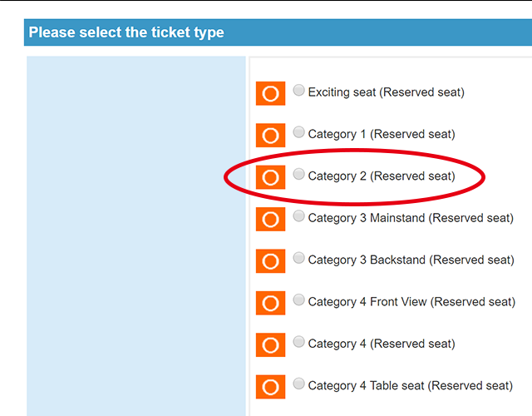Viewport: 532px width, 416px height.
Task: Click the Category 2 (Reserved seat) label
Action: [x=382, y=176]
